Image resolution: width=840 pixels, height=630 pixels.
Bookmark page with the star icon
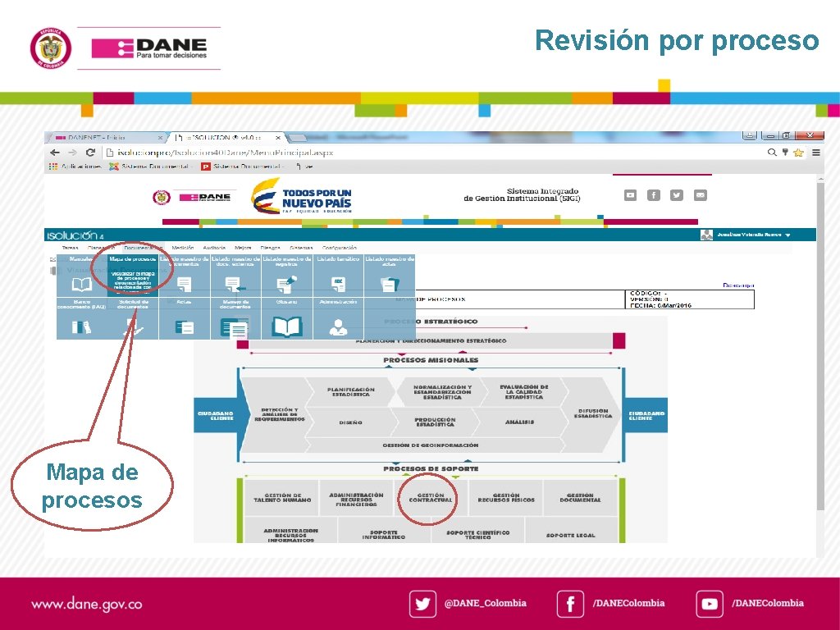(x=798, y=153)
